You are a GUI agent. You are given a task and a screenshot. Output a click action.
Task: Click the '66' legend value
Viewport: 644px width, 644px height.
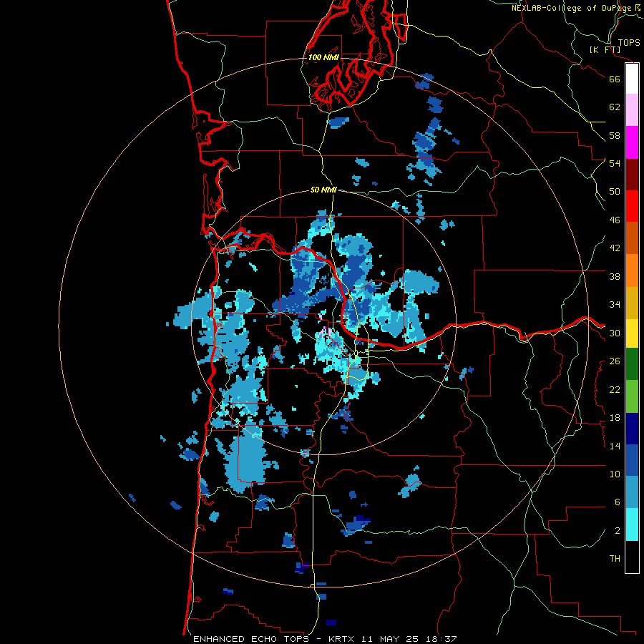[x=615, y=79]
